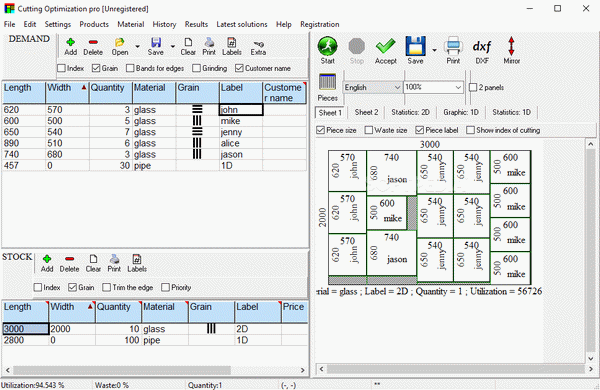Start the cutting optimization with the green Start icon
Viewport: 600px width, 390px height.
(x=327, y=50)
